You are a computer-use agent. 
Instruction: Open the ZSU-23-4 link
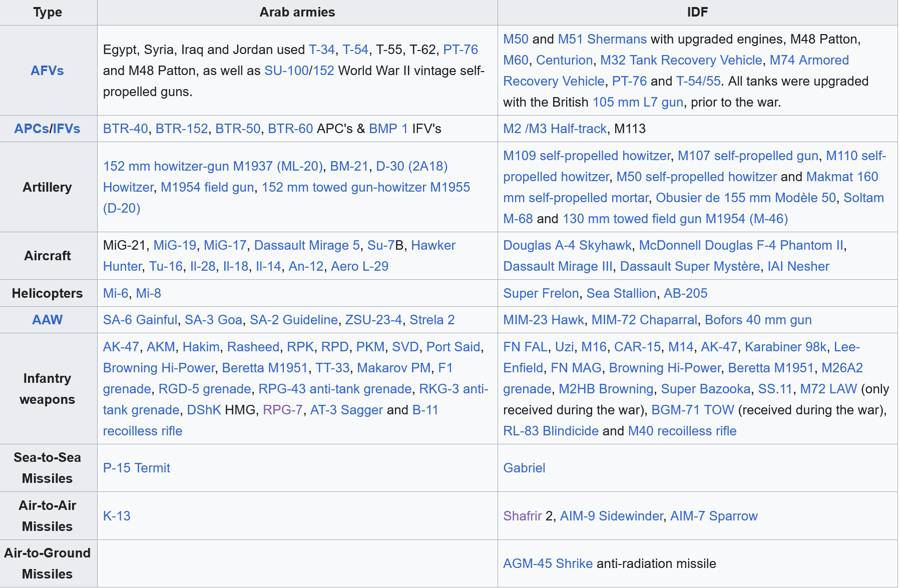click(x=373, y=320)
